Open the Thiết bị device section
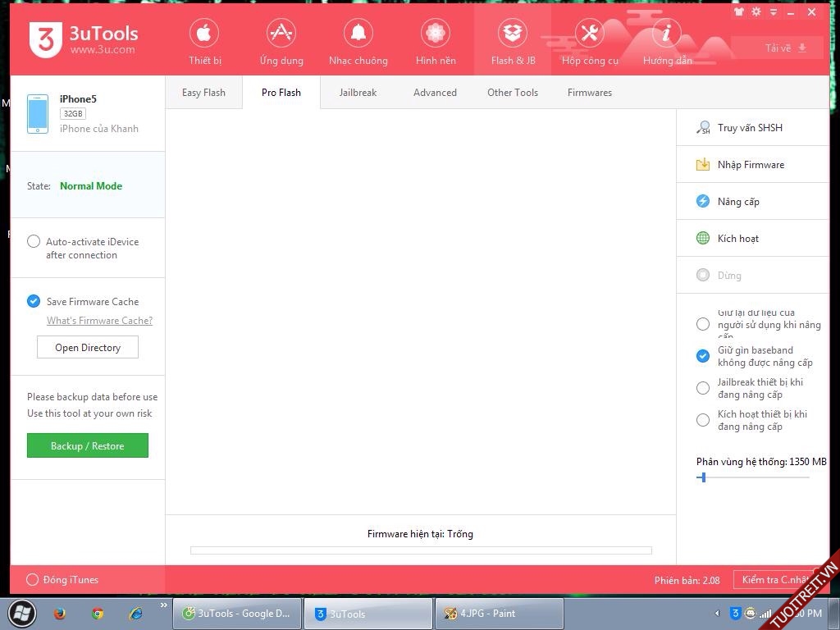 click(204, 43)
